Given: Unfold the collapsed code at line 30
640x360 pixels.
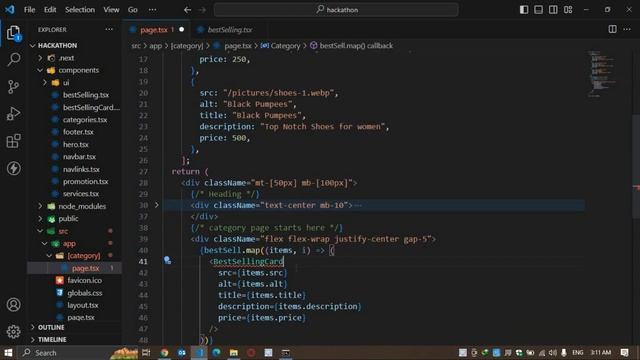Looking at the screenshot, I should coord(157,205).
